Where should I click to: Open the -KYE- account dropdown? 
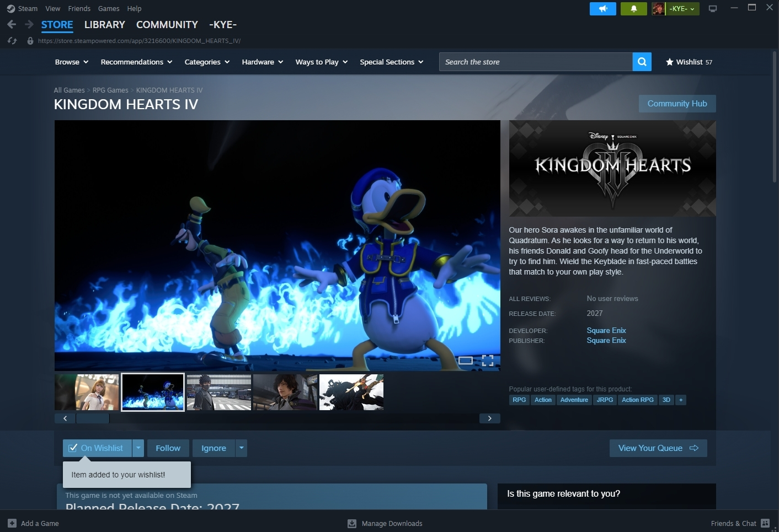(682, 9)
